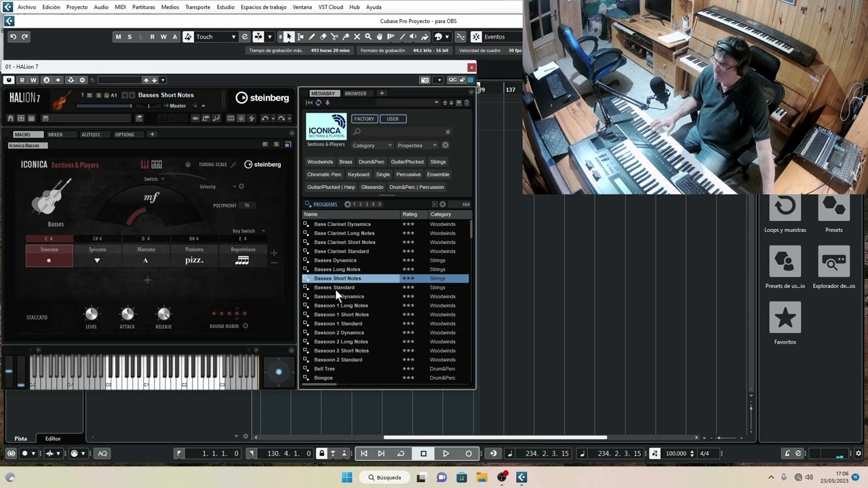Open MediaBay filter settings gear
This screenshot has height=488, width=868.
tap(446, 145)
